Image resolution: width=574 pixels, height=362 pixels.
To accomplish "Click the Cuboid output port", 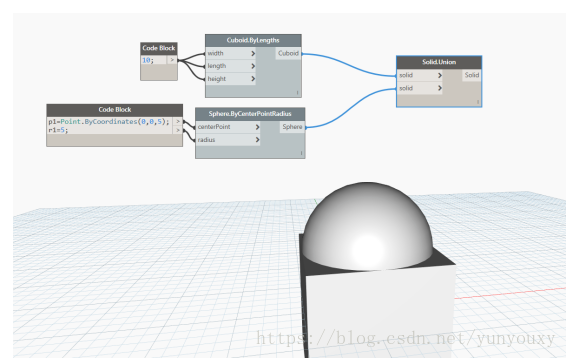I will (x=288, y=53).
